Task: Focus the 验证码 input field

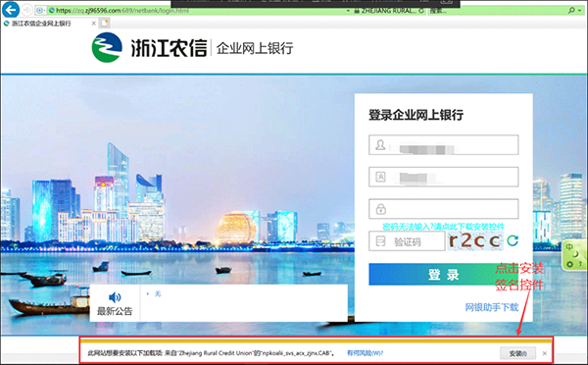Action: click(407, 241)
